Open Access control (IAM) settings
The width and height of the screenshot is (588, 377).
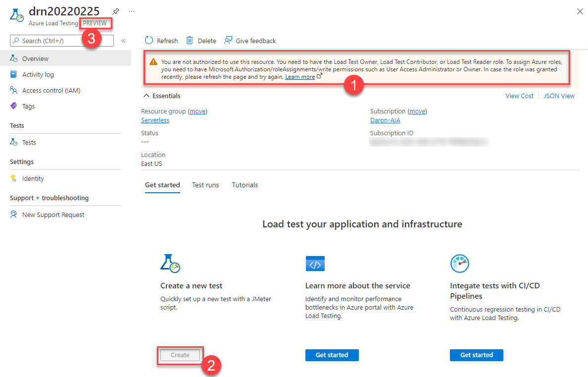coord(50,90)
